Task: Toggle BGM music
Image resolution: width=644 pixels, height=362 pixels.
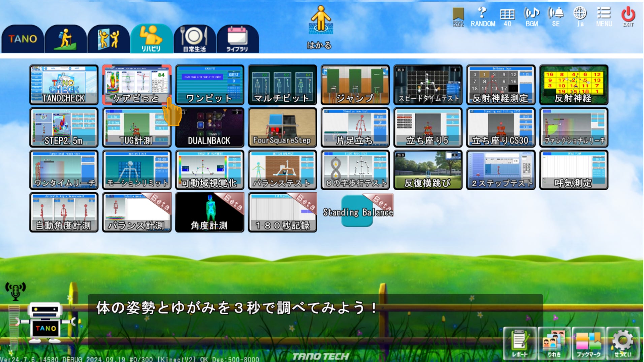Action: [x=532, y=17]
